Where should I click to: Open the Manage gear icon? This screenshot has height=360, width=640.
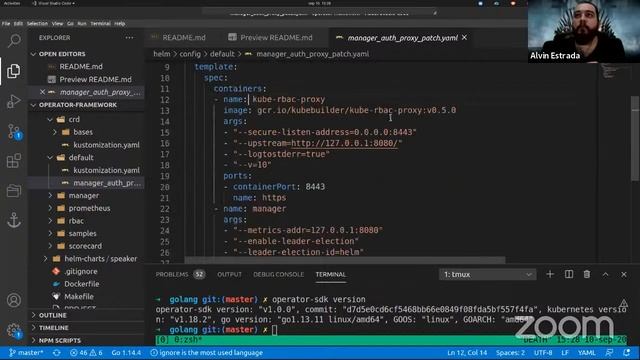14,330
